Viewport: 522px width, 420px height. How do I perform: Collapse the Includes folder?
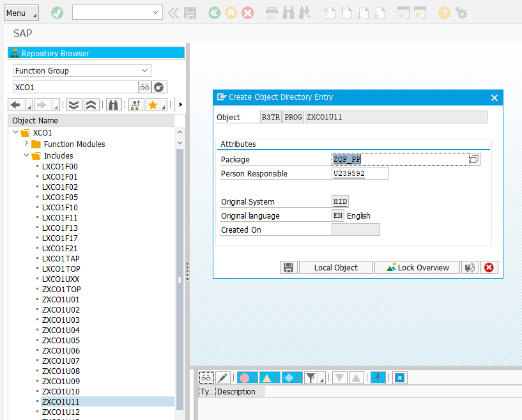(26, 156)
